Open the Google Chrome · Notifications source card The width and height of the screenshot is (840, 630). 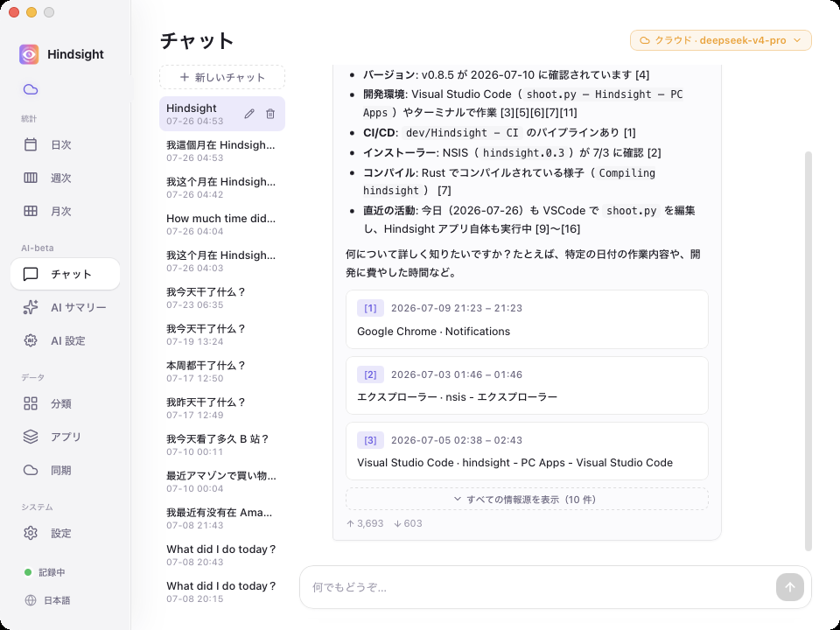pos(527,319)
